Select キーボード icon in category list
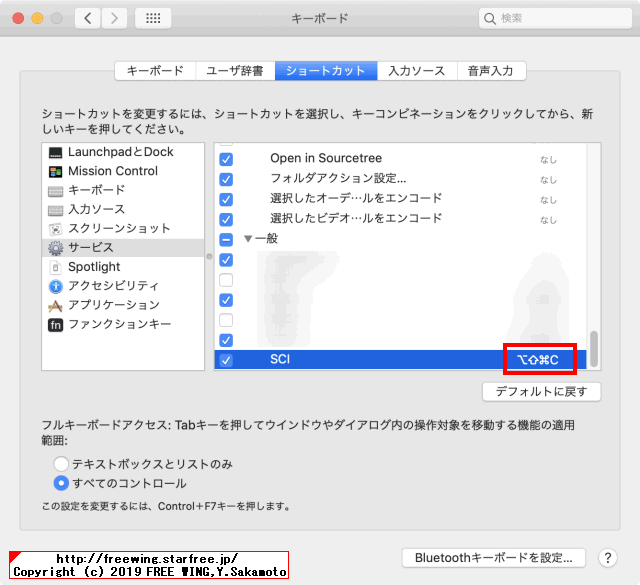This screenshot has width=640, height=585. click(x=56, y=191)
